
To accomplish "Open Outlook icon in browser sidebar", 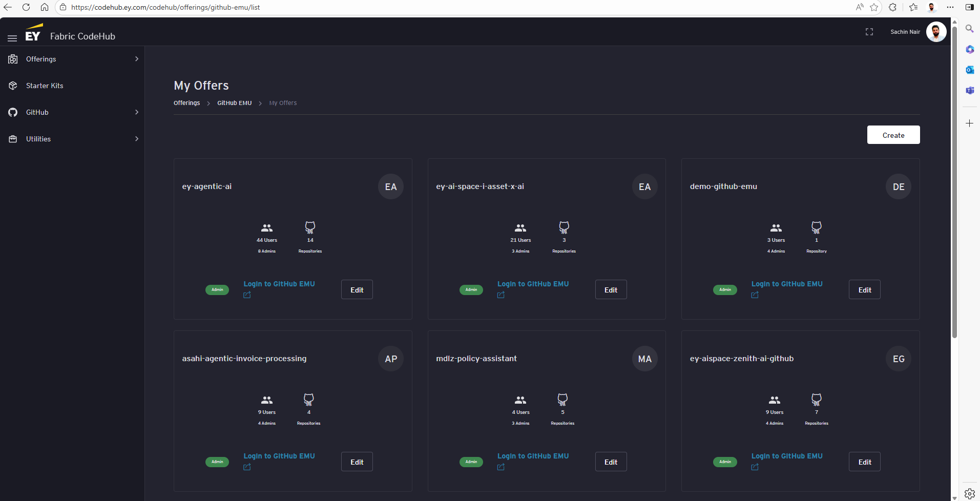I will (x=969, y=70).
